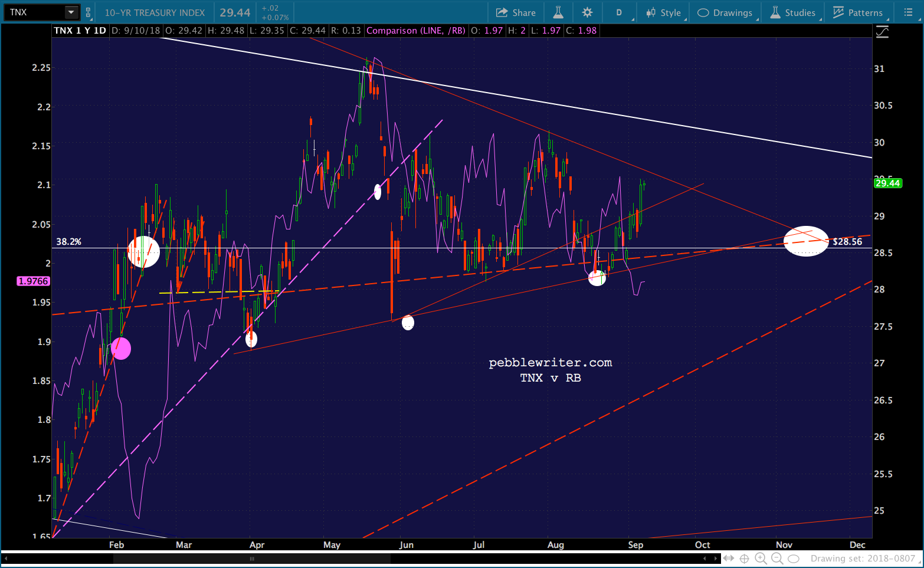The width and height of the screenshot is (924, 568).
Task: Click the C: 29.44 close value readout
Action: [x=307, y=31]
